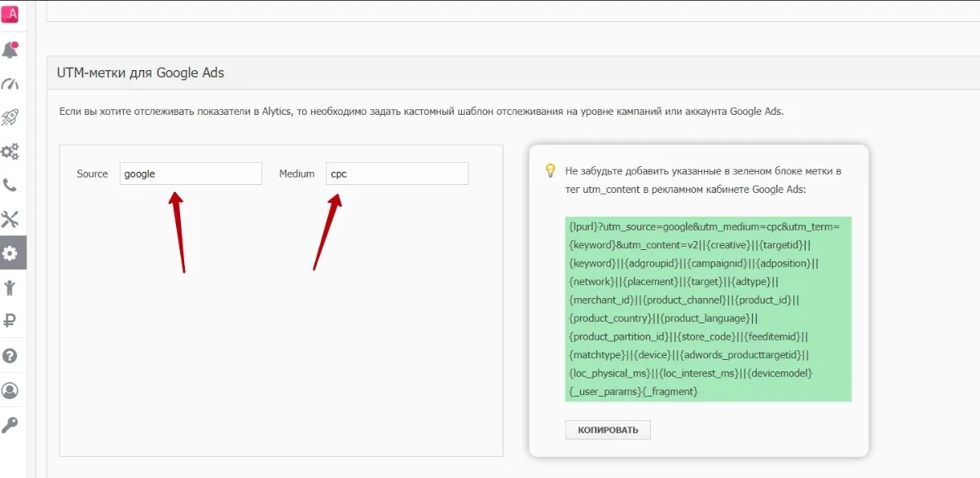Open the wrench and screwdriver tools icon
The image size is (980, 478).
(10, 219)
